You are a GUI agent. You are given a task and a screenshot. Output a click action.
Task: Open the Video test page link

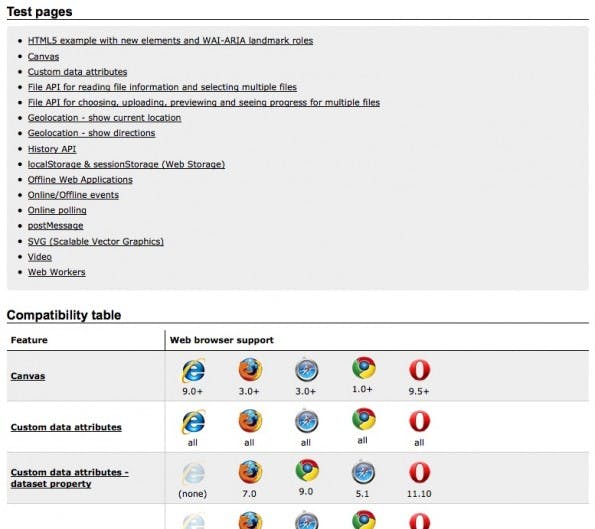pos(39,257)
